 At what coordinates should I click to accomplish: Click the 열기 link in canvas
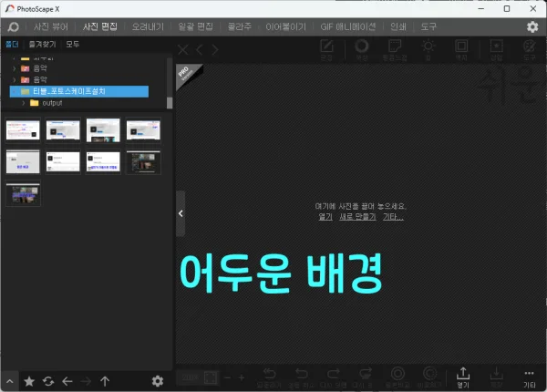tap(325, 217)
